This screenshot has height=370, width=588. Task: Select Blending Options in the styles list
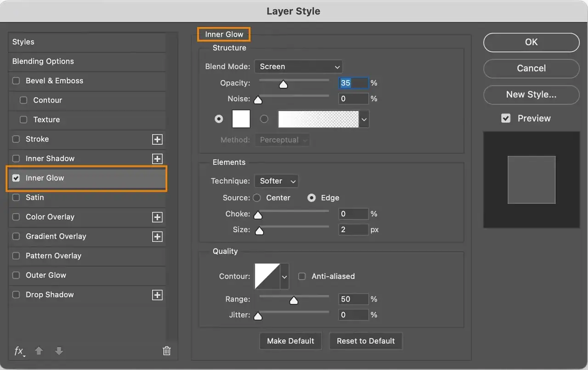point(43,61)
